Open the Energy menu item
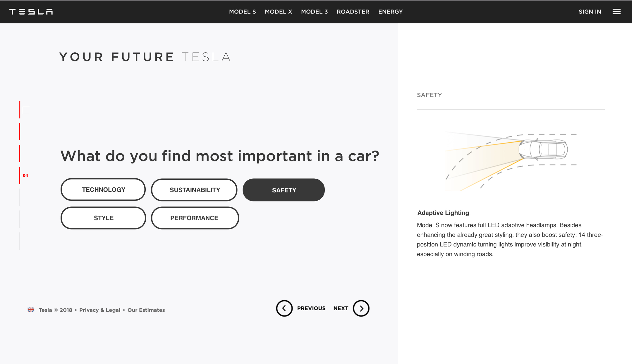The width and height of the screenshot is (632, 364). [391, 12]
